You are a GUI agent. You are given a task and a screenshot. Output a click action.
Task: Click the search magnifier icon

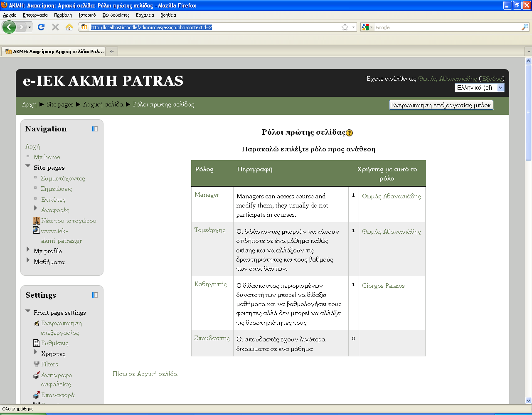coord(525,27)
